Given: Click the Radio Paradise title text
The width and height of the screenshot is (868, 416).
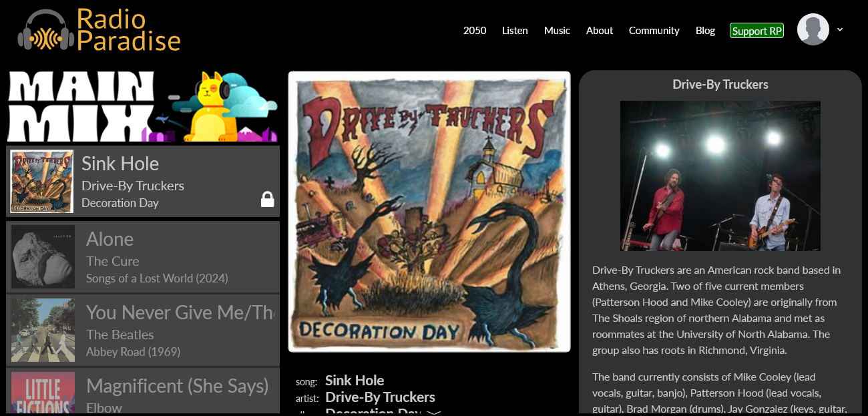Looking at the screenshot, I should click(128, 30).
